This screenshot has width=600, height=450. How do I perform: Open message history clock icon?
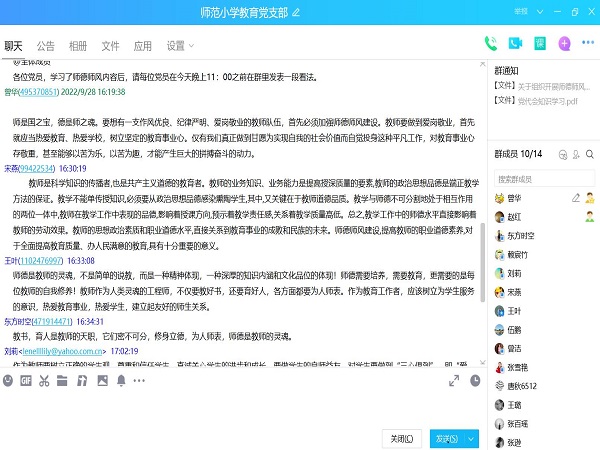pos(476,380)
